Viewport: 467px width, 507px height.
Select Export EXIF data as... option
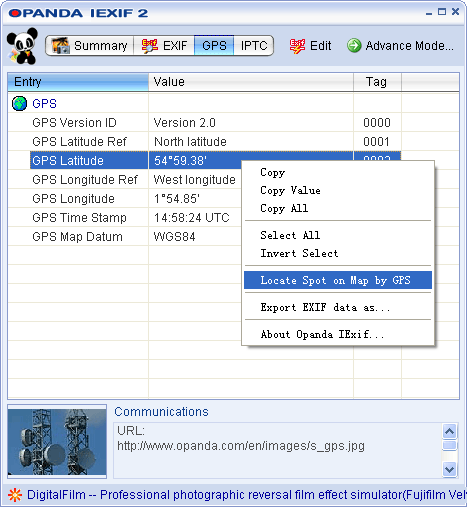point(325,307)
